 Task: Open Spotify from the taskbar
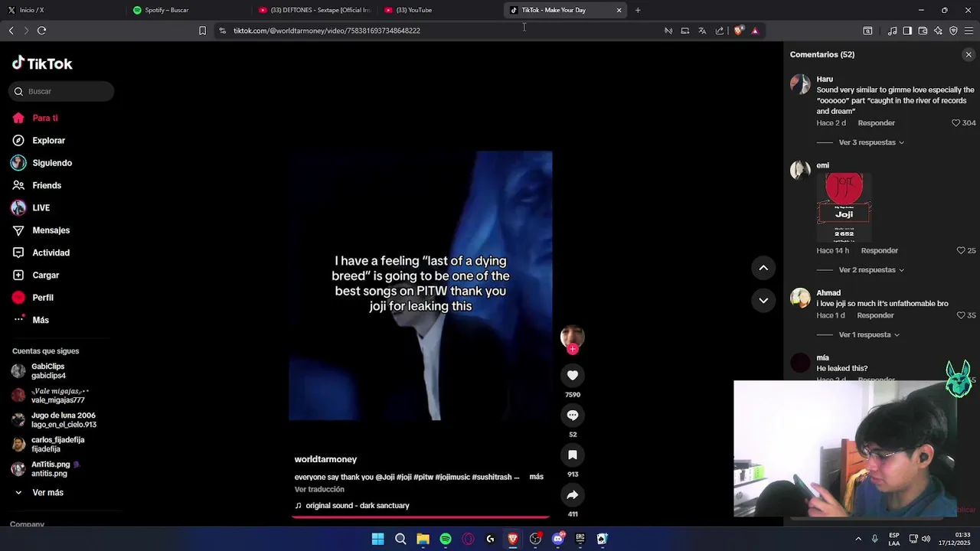coord(446,539)
